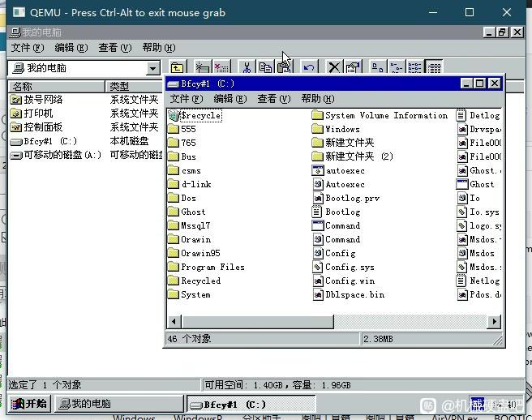
Task: Open 查看(V) menu in 我的电脑 window
Action: point(114,48)
